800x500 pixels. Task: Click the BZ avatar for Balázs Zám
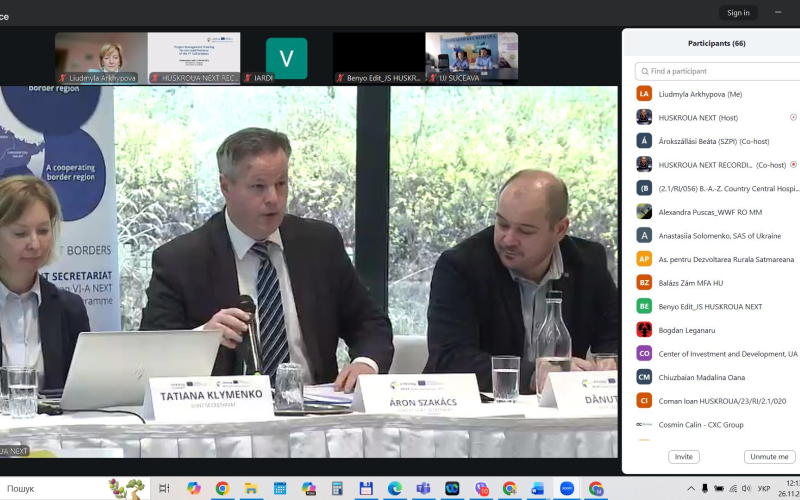[x=644, y=283]
